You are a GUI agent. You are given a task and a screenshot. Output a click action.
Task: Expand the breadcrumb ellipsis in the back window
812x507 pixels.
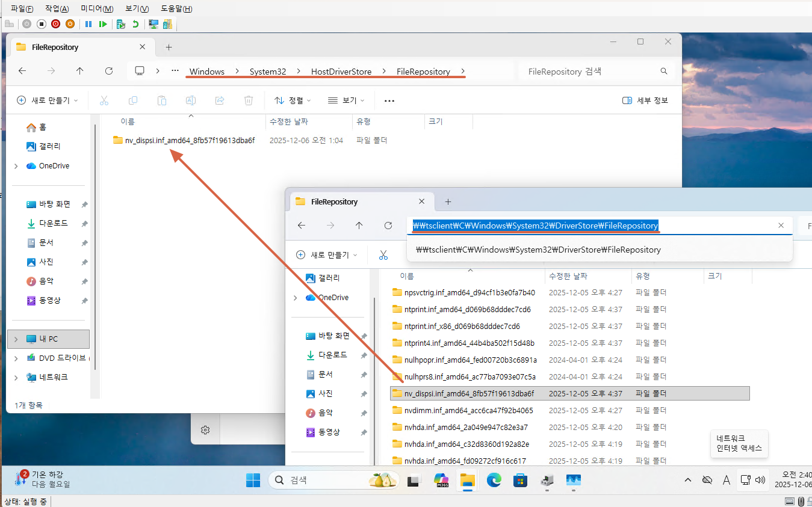click(x=175, y=71)
